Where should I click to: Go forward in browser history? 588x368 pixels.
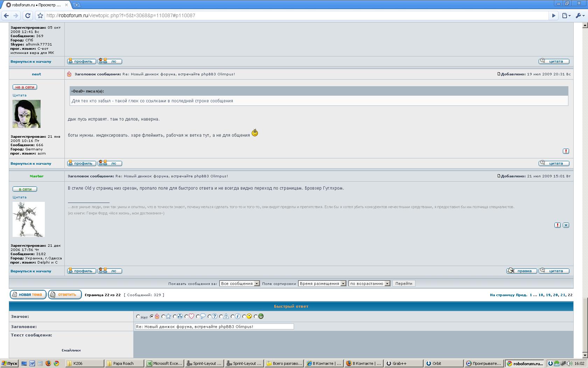tap(16, 15)
